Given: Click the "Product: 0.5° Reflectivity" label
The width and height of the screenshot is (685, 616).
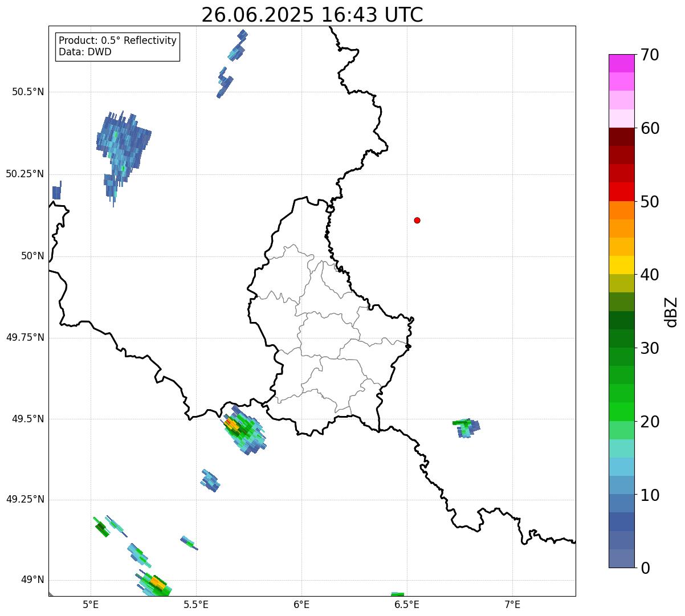Looking at the screenshot, I should (x=118, y=41).
